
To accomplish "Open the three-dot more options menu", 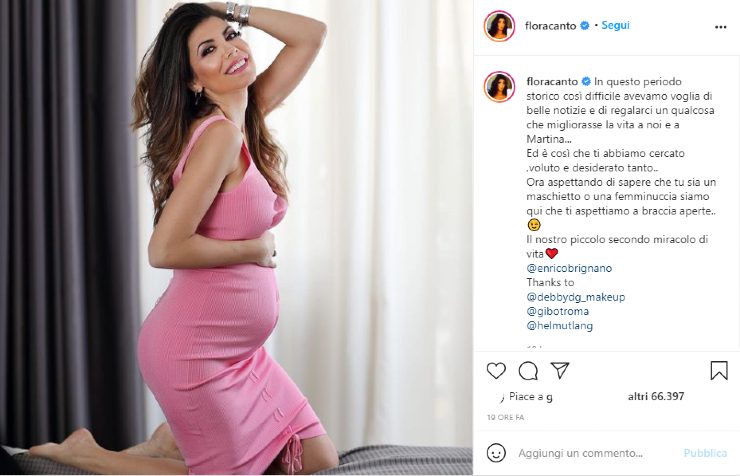I will 720,27.
